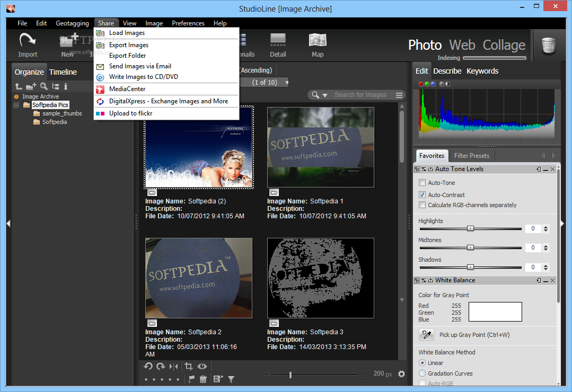The image size is (572, 392).
Task: Click the new folder icon in Organize
Action: click(x=31, y=86)
